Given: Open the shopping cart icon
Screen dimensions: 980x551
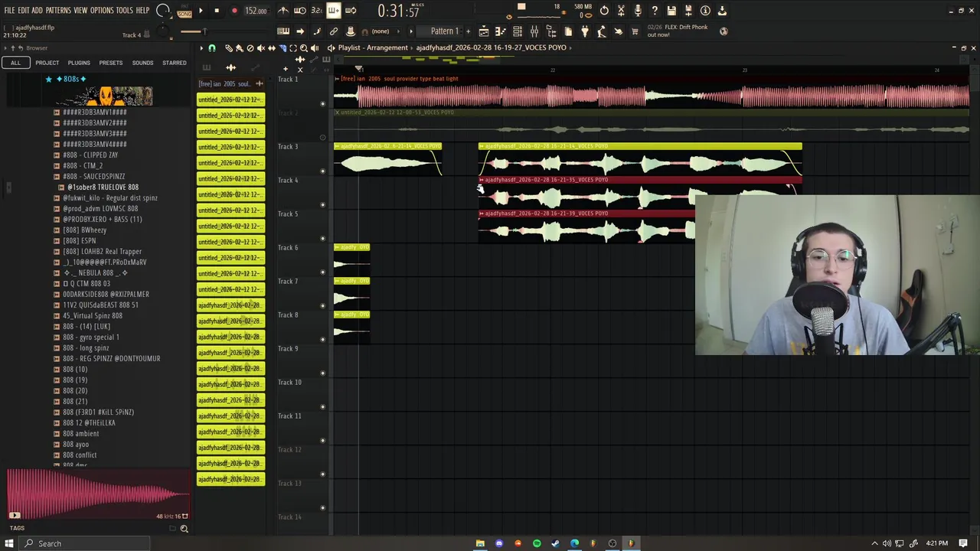Looking at the screenshot, I should coord(635,31).
